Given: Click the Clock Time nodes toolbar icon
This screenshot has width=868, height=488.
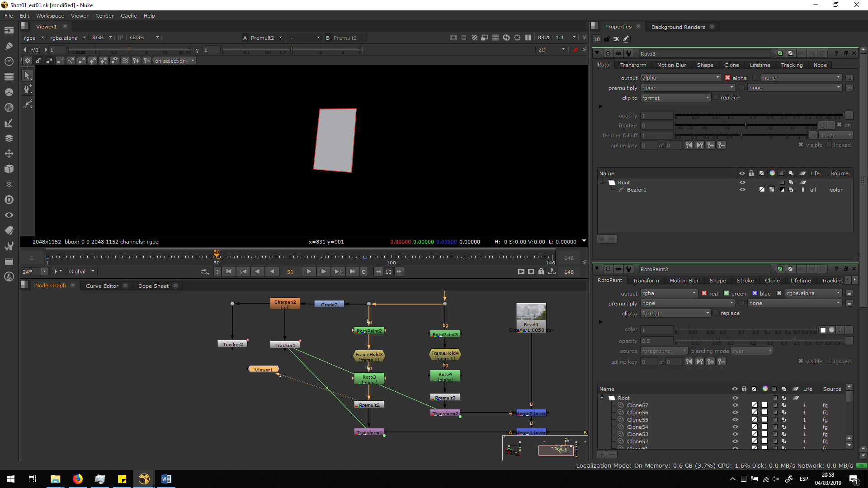Looking at the screenshot, I should click(9, 61).
